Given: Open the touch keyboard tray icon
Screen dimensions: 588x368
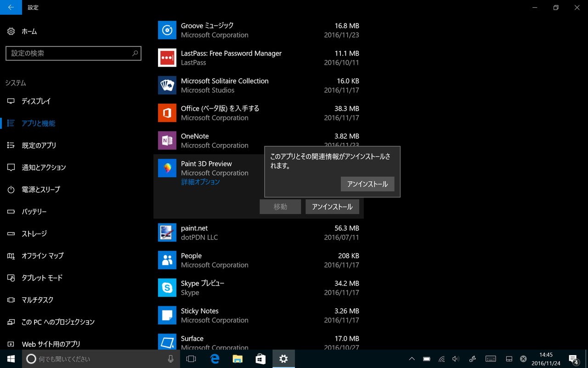Looking at the screenshot, I should tap(491, 359).
